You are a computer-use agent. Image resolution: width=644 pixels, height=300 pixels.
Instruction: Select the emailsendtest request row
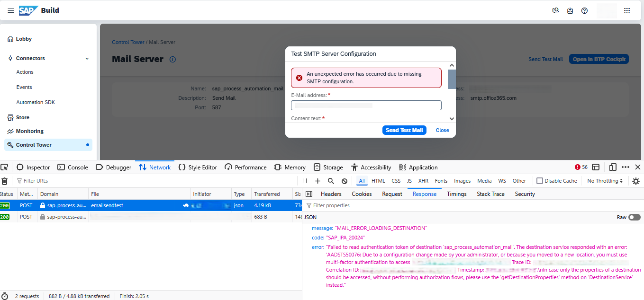(151, 206)
